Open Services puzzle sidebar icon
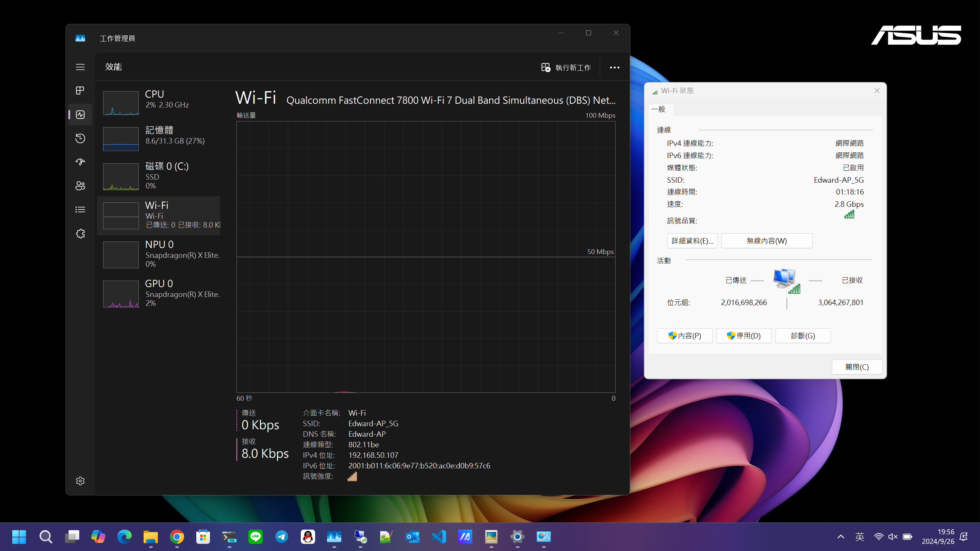The image size is (980, 551). 80,233
